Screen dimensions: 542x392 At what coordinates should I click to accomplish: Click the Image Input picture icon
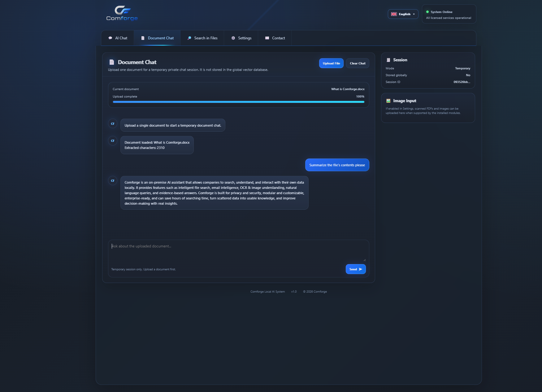tap(388, 101)
